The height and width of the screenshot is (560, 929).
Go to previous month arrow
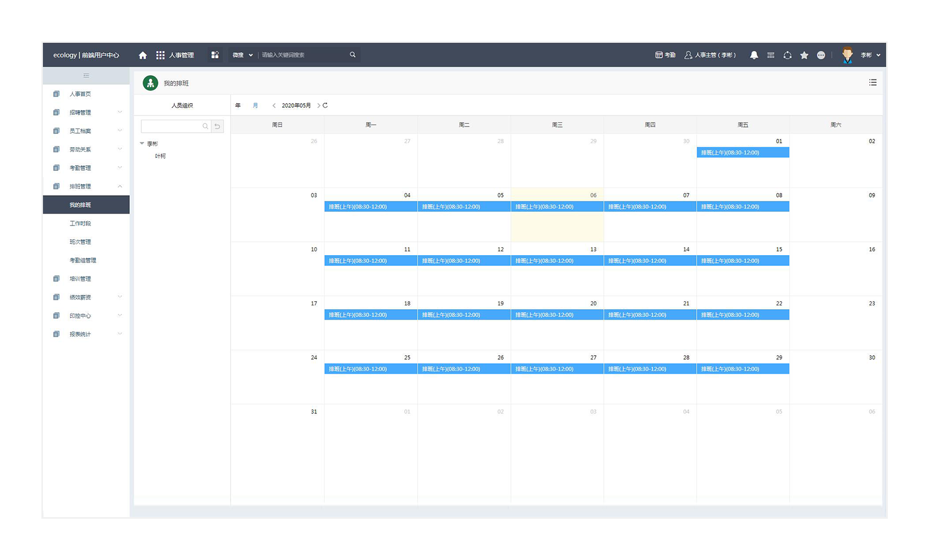point(274,105)
